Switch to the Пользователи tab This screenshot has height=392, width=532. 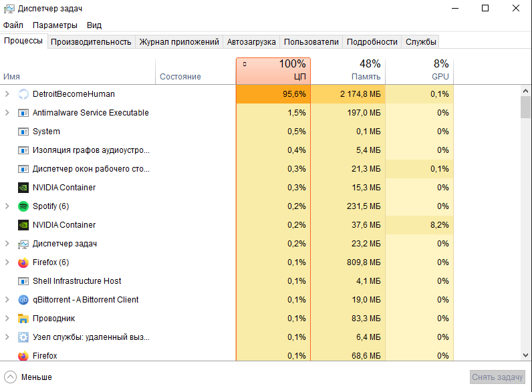point(311,41)
